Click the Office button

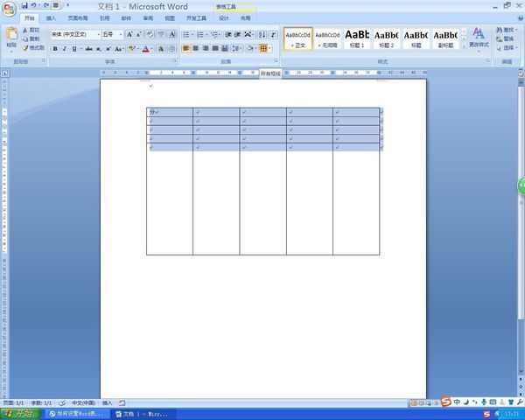[x=10, y=9]
